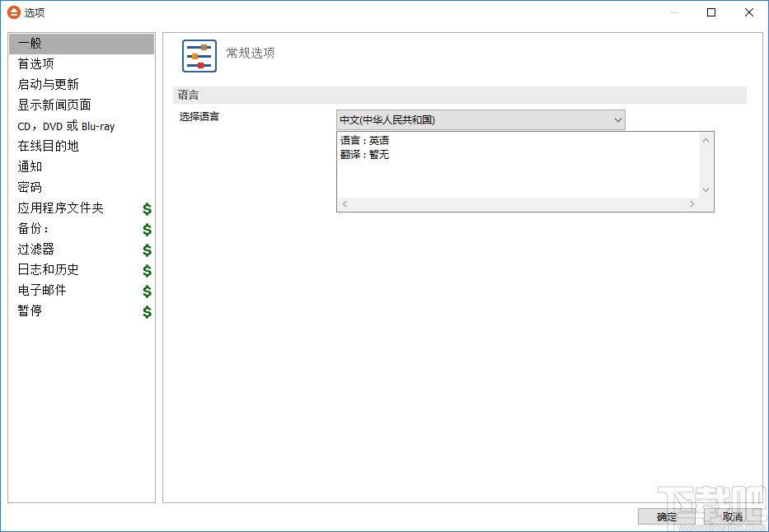Open the 密码 settings section
The image size is (769, 532).
pos(30,187)
